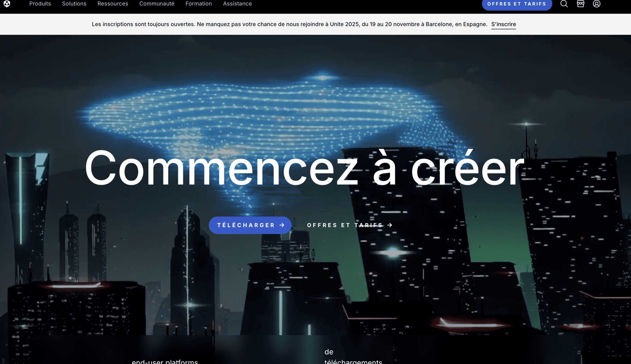
Task: Open the Unity Asset Store icon
Action: tap(580, 4)
